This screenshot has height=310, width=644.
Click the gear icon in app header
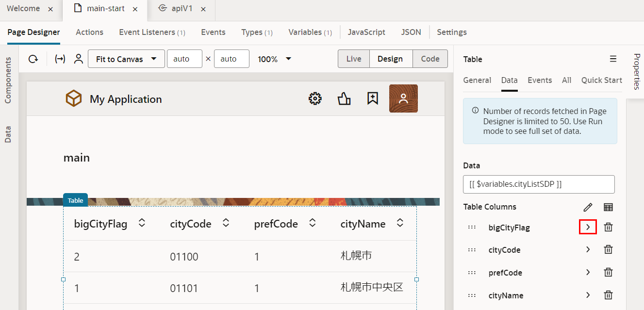315,99
